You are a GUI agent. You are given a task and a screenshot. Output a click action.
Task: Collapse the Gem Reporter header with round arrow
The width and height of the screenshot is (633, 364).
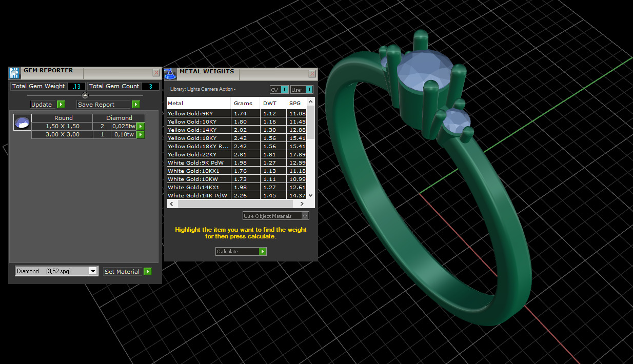point(85,95)
